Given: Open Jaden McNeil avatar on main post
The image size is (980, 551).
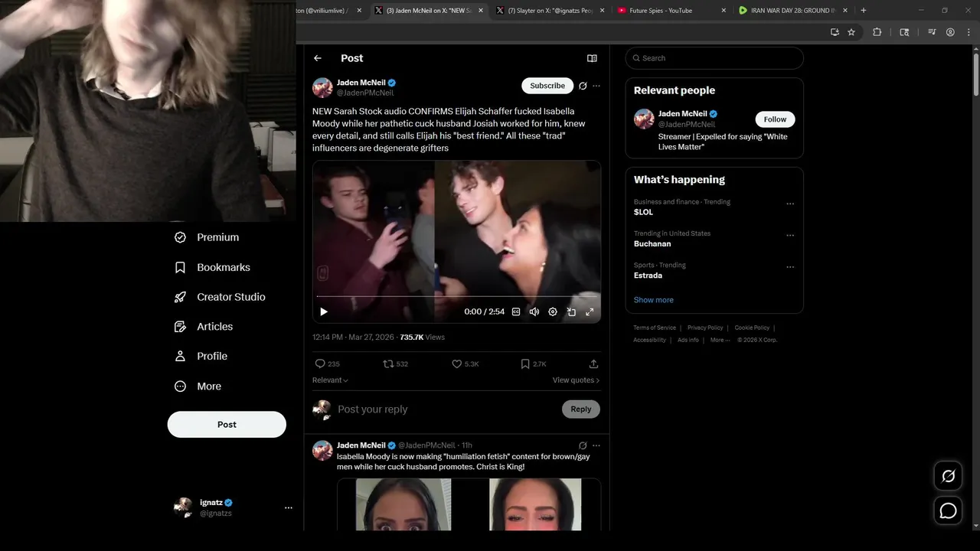Looking at the screenshot, I should (322, 87).
